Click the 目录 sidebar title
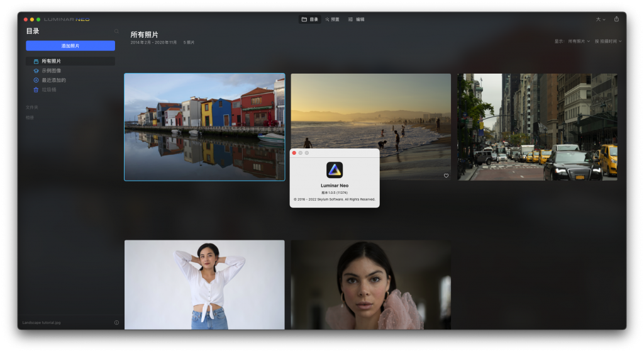The width and height of the screenshot is (644, 353). click(x=33, y=31)
